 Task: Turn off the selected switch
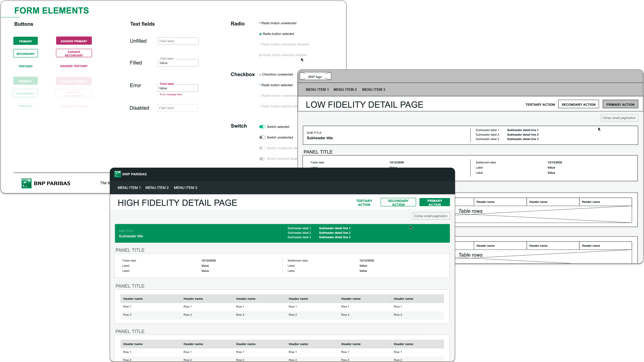(x=262, y=127)
